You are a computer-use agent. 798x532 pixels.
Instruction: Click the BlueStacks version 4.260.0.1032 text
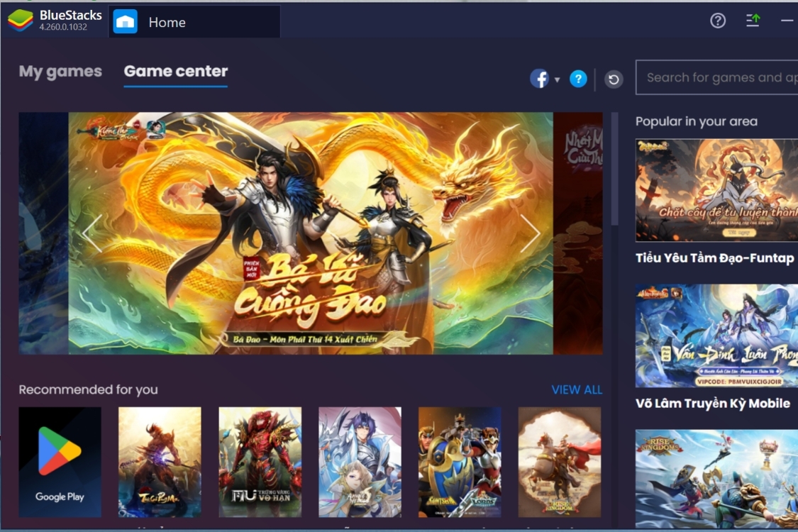click(63, 27)
